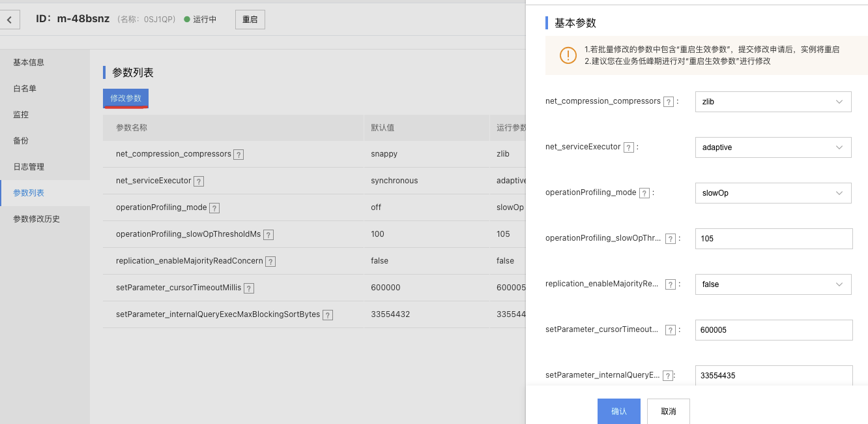Select 备份 from the sidebar menu
Viewport: 868px width, 424px height.
(21, 141)
